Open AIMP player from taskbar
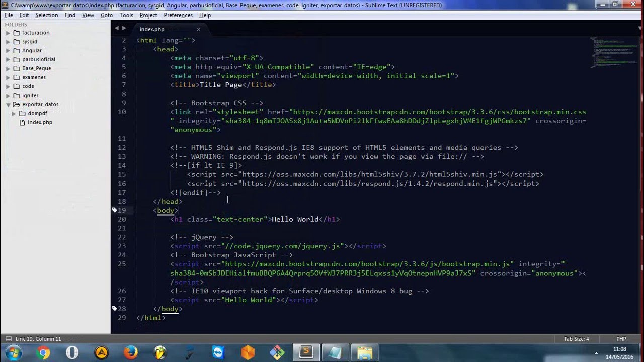The width and height of the screenshot is (644, 362). 101,353
